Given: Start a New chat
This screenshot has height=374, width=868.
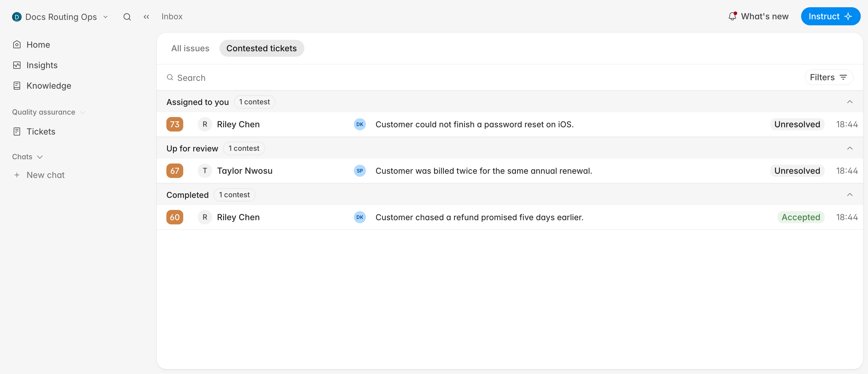Looking at the screenshot, I should [46, 175].
